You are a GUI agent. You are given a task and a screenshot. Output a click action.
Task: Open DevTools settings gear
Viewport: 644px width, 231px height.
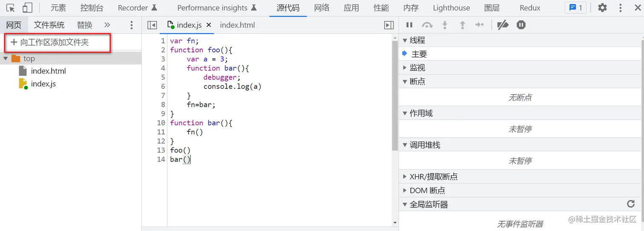pos(602,8)
